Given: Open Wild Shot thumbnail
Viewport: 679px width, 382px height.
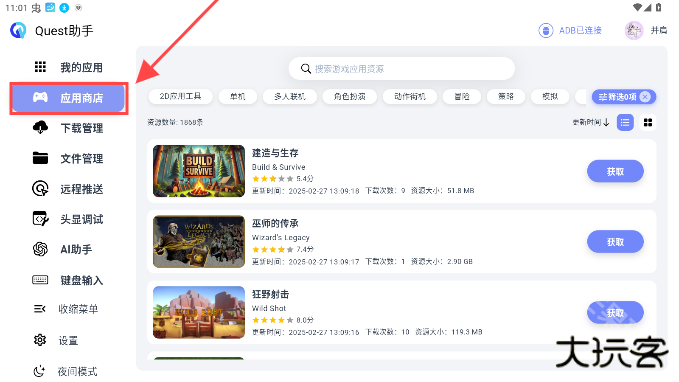Looking at the screenshot, I should click(x=199, y=312).
